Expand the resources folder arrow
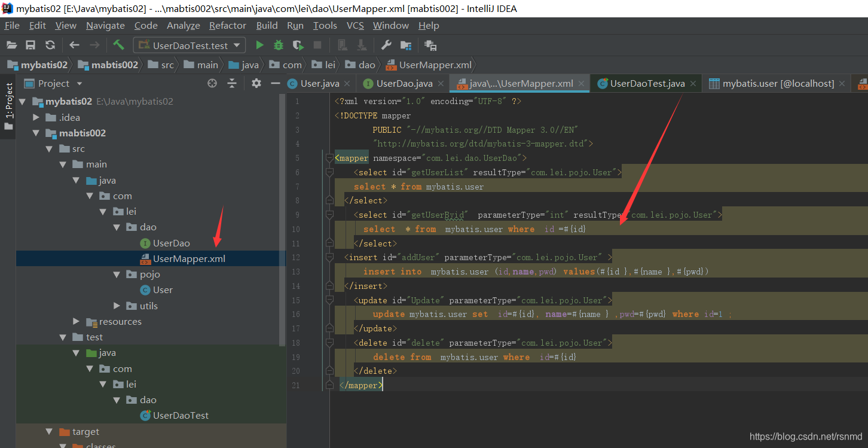This screenshot has width=868, height=448. pyautogui.click(x=76, y=321)
